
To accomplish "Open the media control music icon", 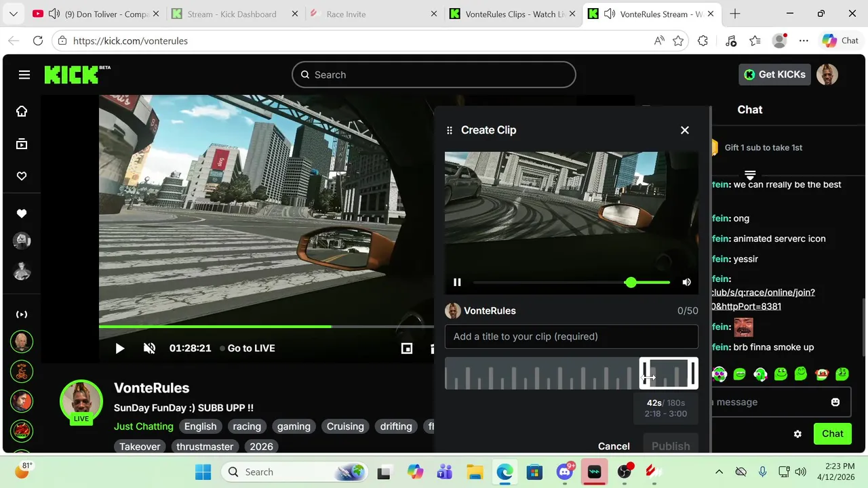I will pyautogui.click(x=730, y=41).
